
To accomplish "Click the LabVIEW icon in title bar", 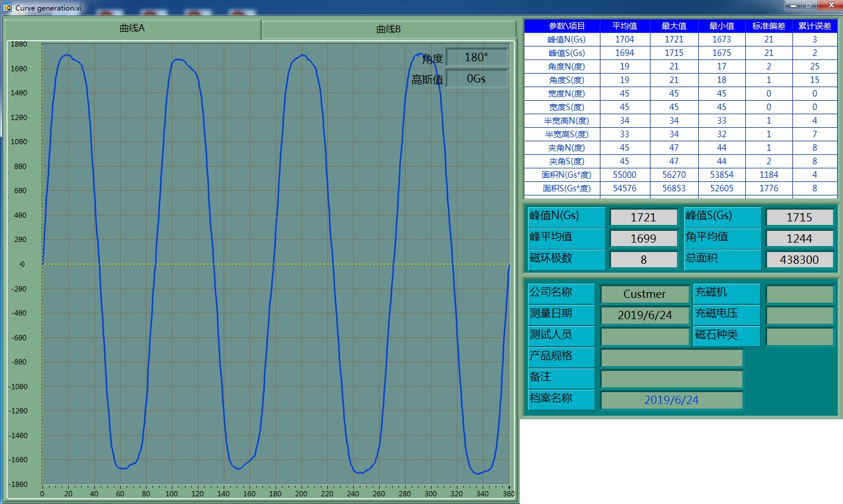I will coord(7,8).
